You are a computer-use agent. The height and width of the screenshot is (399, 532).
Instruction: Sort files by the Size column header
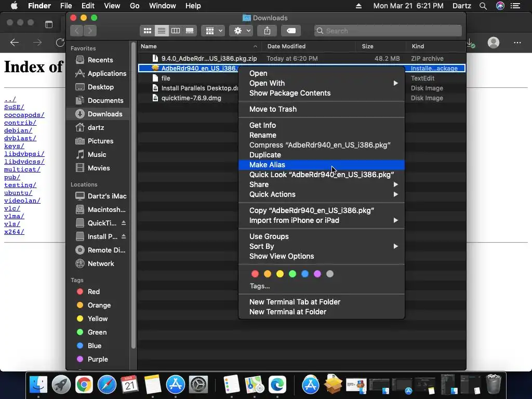point(381,46)
